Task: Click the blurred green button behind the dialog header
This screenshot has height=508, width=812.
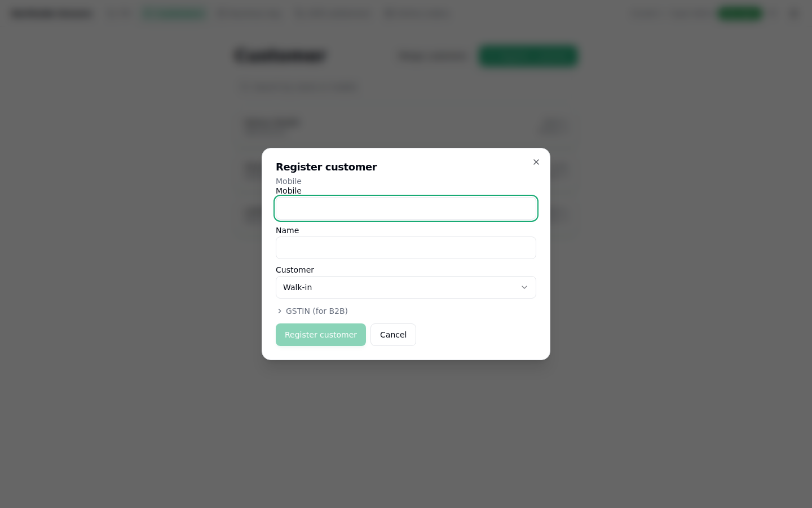Action: pos(528,56)
